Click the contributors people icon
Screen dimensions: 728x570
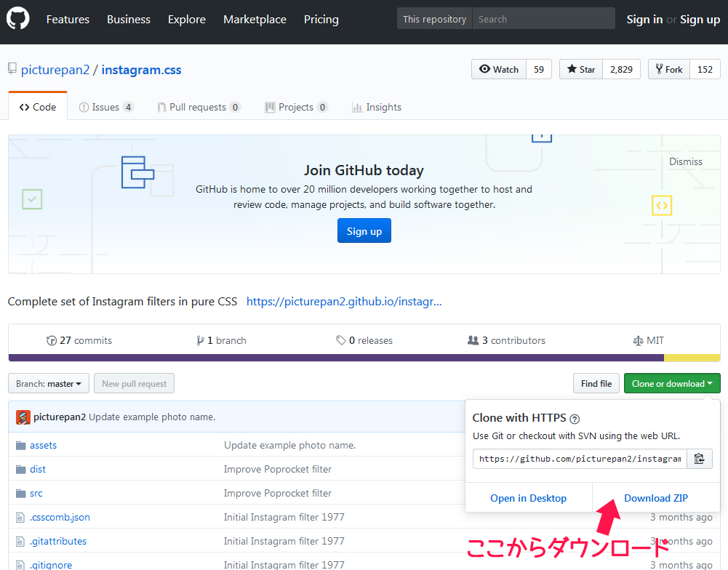(473, 340)
